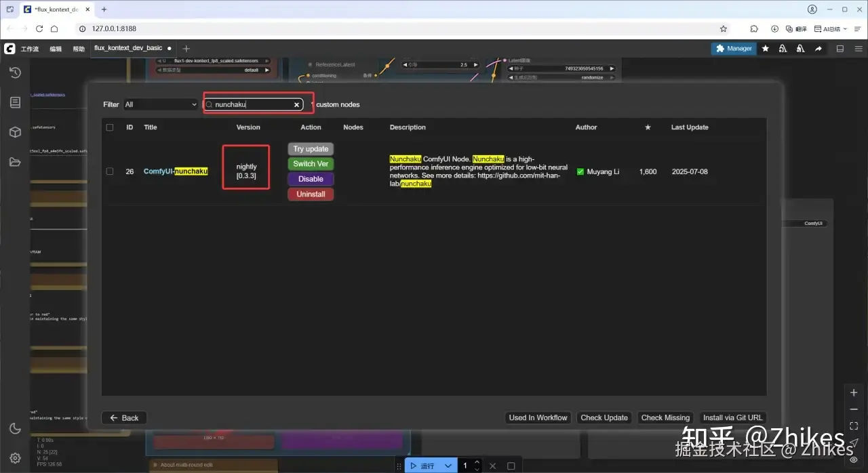Open the 帮助 menu
The width and height of the screenshot is (868, 473).
[x=79, y=49]
